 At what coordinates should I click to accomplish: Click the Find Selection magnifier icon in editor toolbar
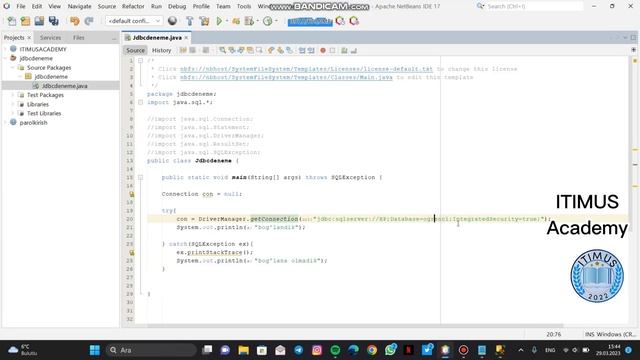click(222, 50)
